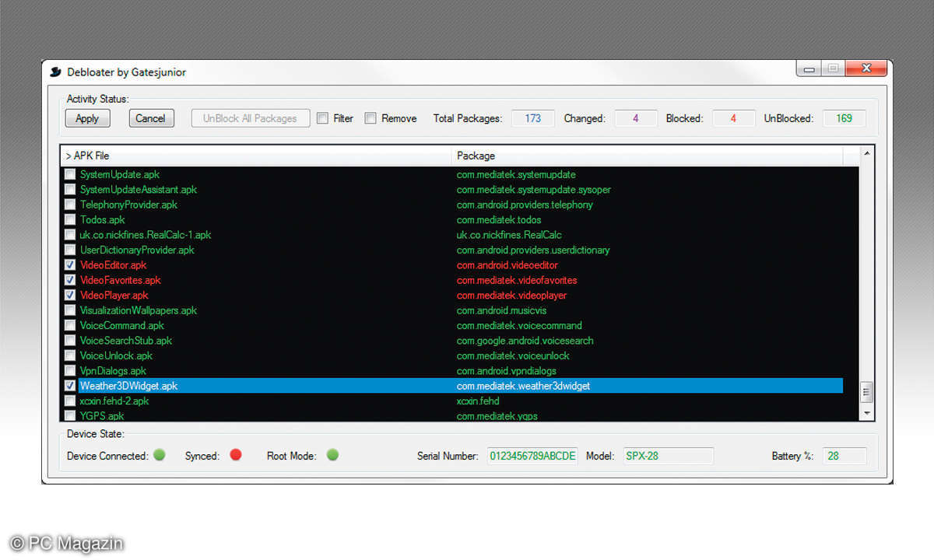Viewport: 934px width, 560px height.
Task: Click package com.mediatek.voicecommand
Action: [519, 325]
